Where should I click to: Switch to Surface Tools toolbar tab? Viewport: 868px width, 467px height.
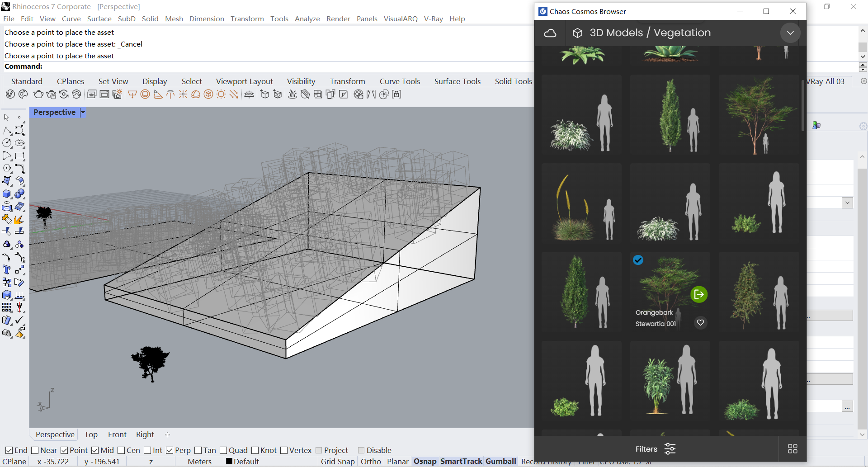(458, 81)
